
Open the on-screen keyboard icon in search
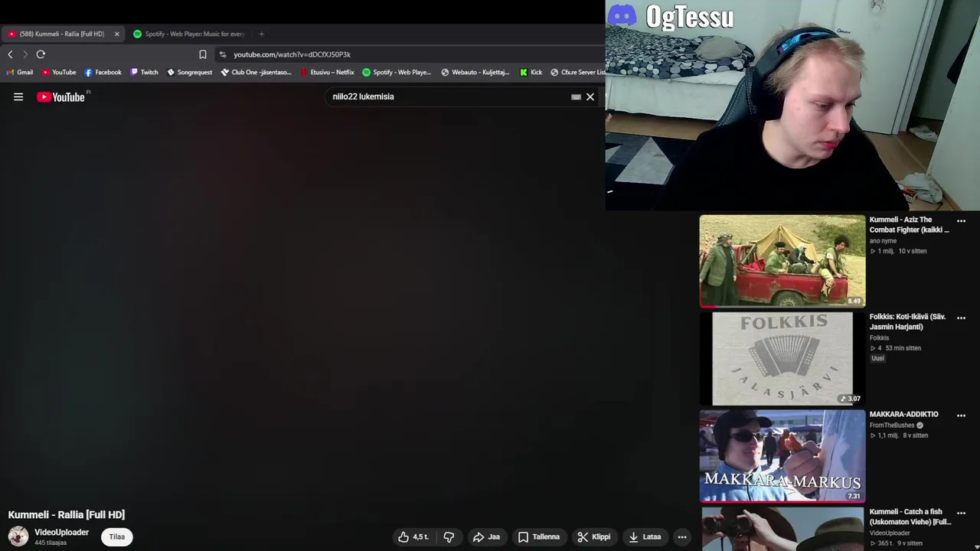pyautogui.click(x=576, y=97)
